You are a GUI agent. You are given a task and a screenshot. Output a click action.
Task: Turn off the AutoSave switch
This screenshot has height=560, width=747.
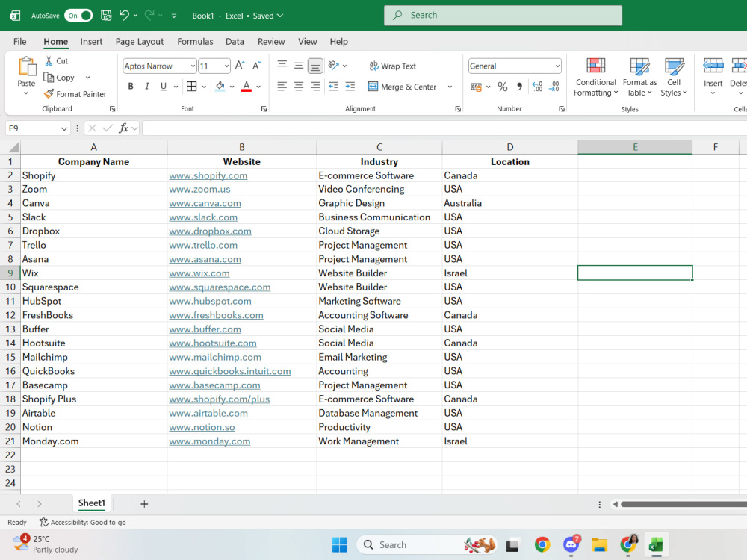[78, 15]
